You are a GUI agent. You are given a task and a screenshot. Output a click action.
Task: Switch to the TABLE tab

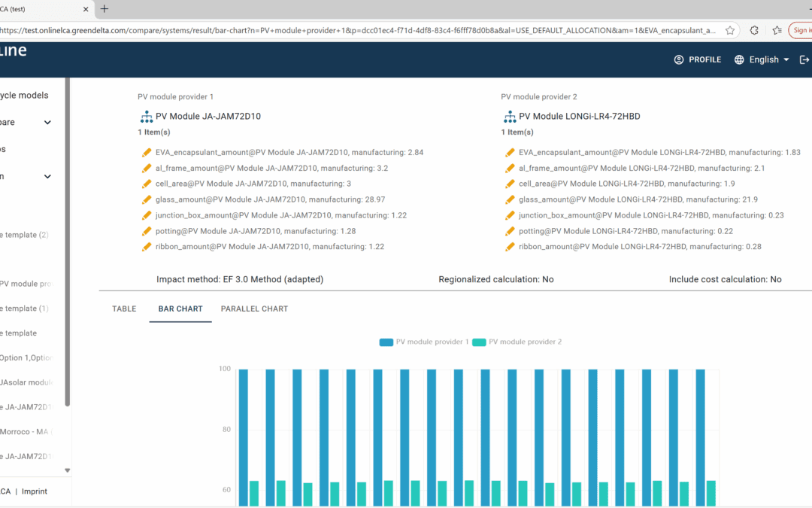pyautogui.click(x=124, y=309)
